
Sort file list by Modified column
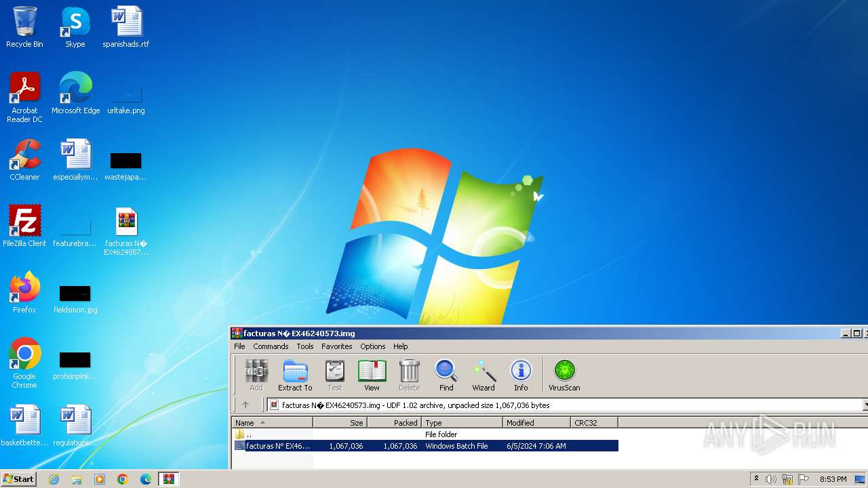pyautogui.click(x=537, y=422)
